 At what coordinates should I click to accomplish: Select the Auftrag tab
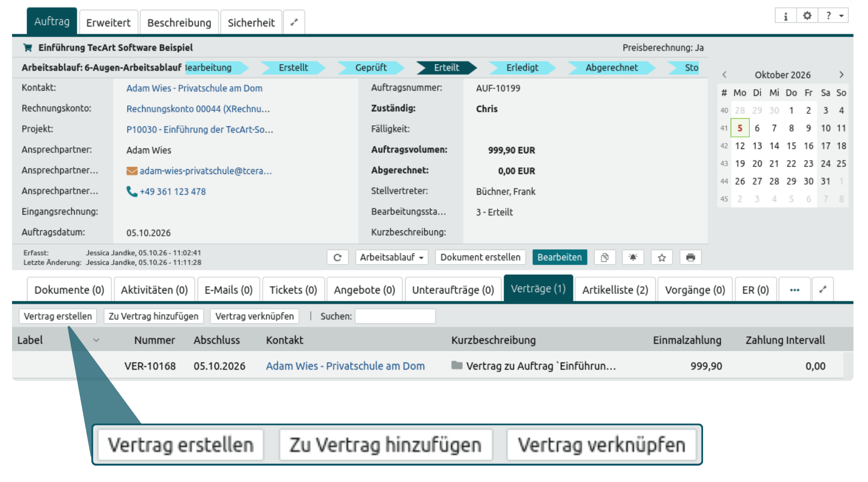52,21
